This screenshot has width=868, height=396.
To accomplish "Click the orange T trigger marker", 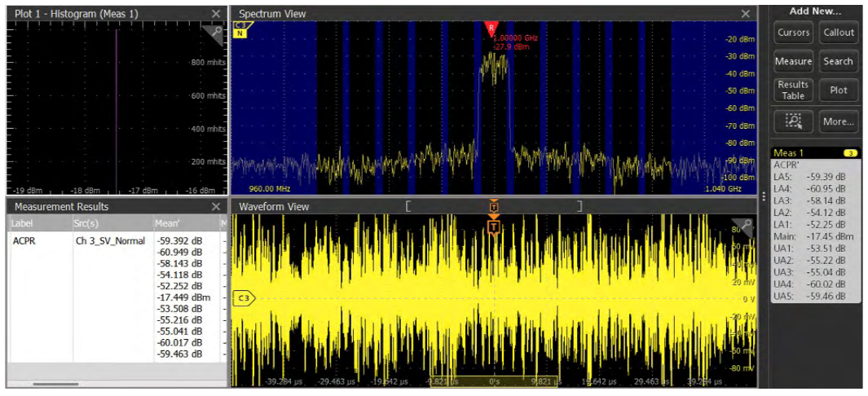I will 493,226.
